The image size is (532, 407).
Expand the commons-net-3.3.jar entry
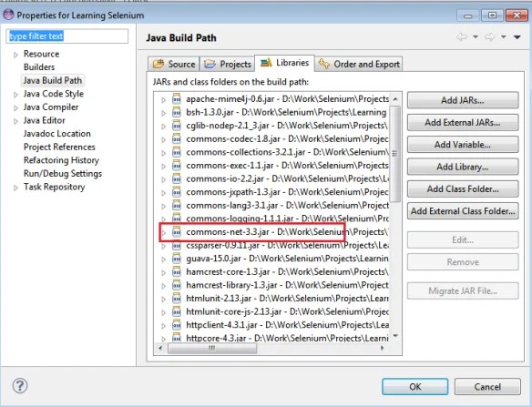(x=163, y=233)
